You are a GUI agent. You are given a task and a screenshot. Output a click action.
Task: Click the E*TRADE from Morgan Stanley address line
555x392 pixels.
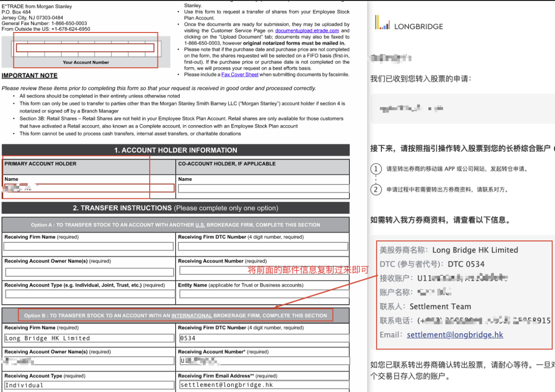(x=37, y=6)
